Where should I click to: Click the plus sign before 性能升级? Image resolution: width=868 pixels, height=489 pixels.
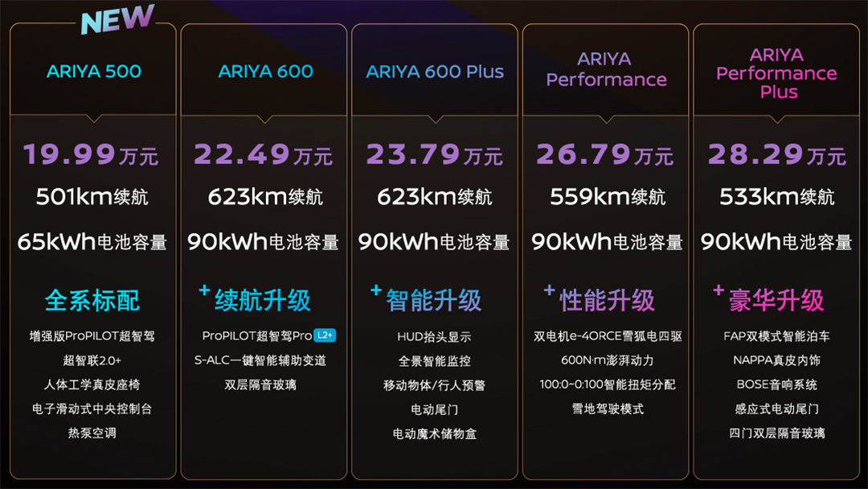pos(549,290)
